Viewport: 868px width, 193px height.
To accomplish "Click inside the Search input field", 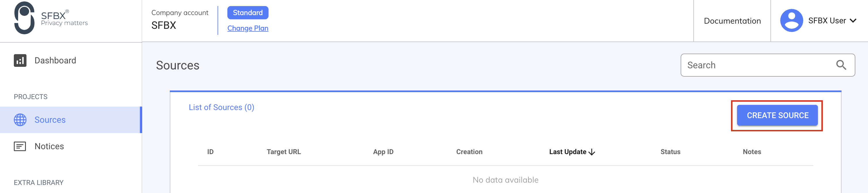I will click(741, 65).
